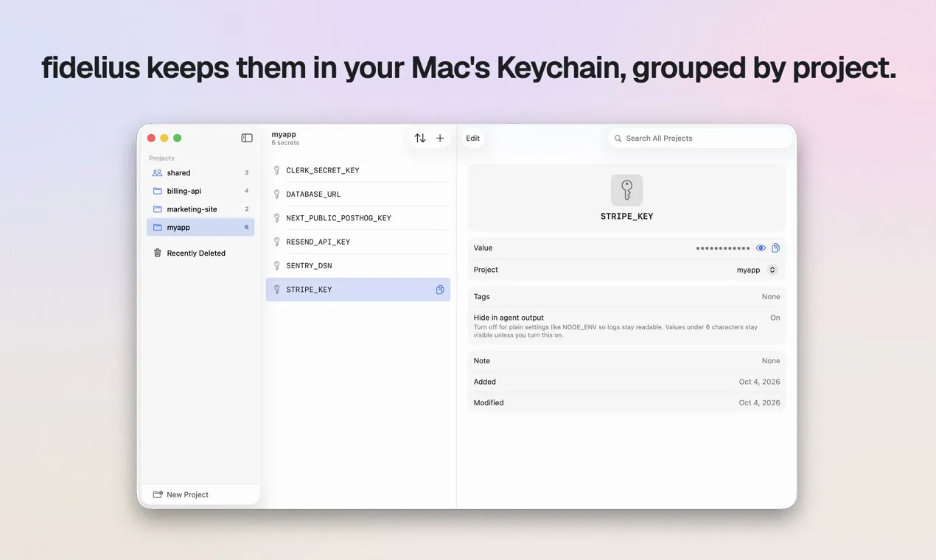Reveal the hidden value with eye icon
The width and height of the screenshot is (936, 560).
(761, 248)
